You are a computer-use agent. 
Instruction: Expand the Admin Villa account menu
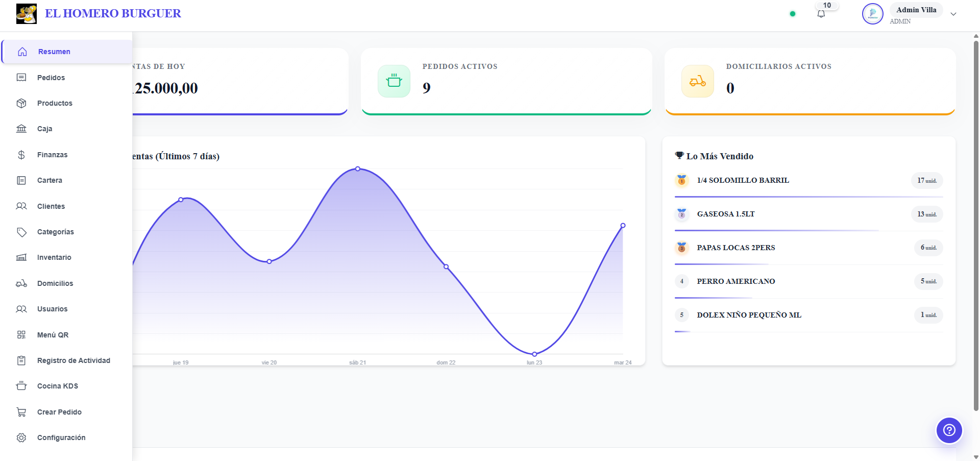coord(953,14)
